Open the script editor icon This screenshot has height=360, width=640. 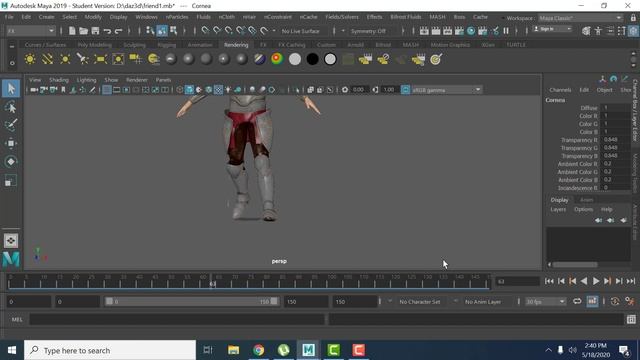[x=631, y=320]
